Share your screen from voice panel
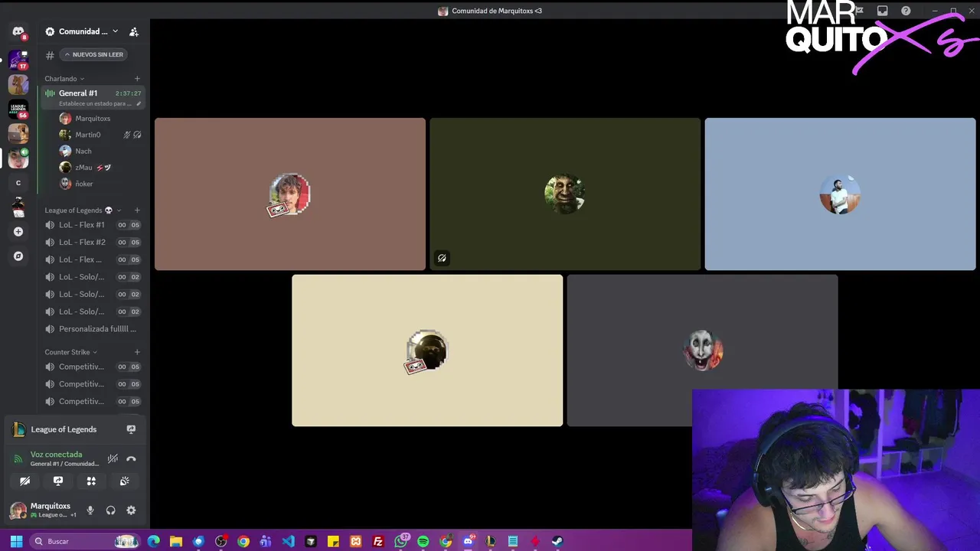 [x=58, y=481]
